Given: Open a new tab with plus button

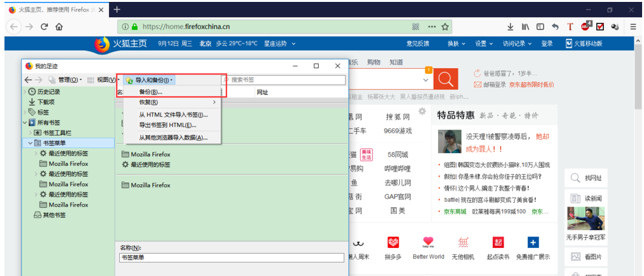Looking at the screenshot, I should [x=117, y=9].
